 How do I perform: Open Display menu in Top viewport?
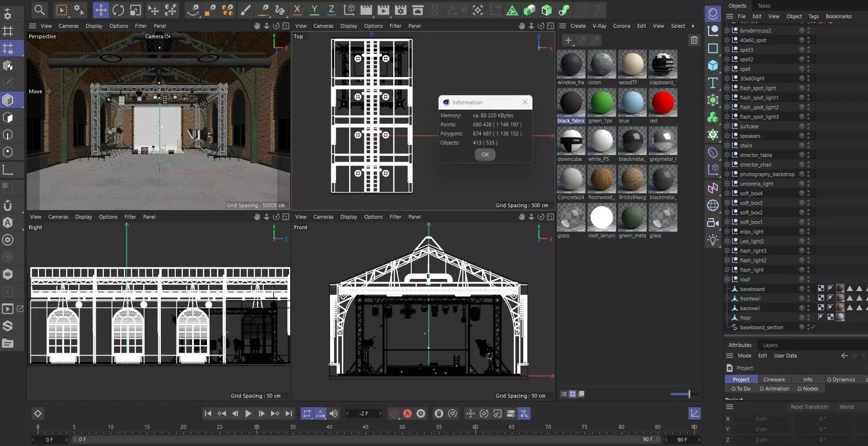pos(349,26)
